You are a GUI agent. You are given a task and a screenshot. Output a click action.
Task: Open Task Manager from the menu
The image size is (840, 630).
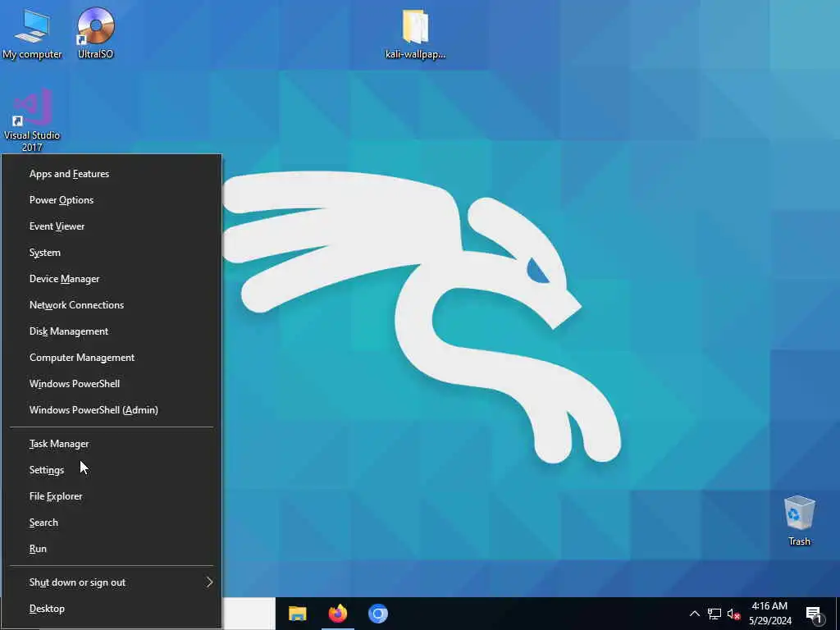tap(112, 444)
